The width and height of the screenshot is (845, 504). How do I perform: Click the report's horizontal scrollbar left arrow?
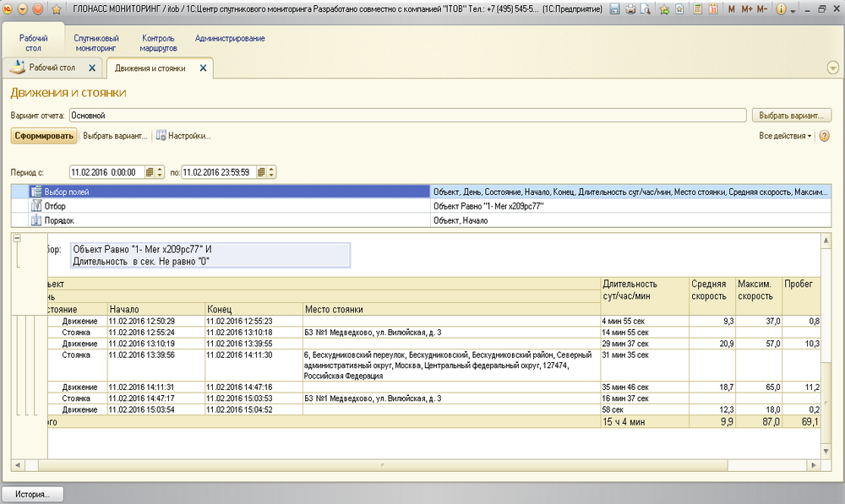(17, 464)
